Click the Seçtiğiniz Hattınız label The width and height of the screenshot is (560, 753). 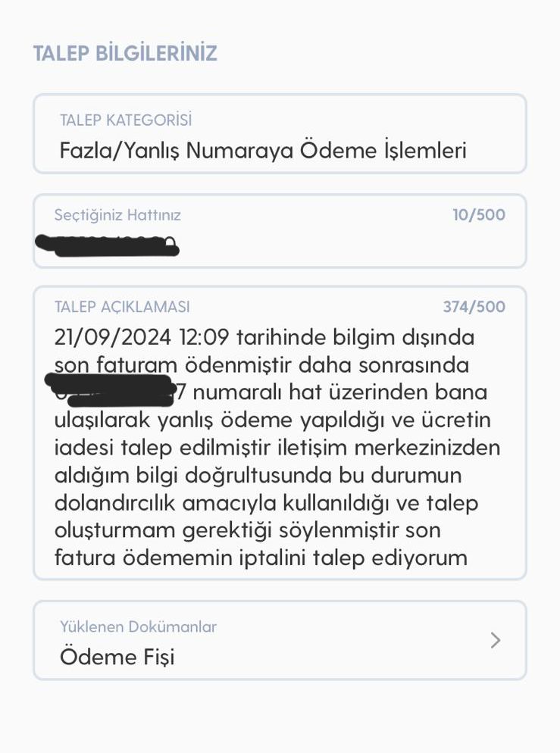tap(117, 215)
